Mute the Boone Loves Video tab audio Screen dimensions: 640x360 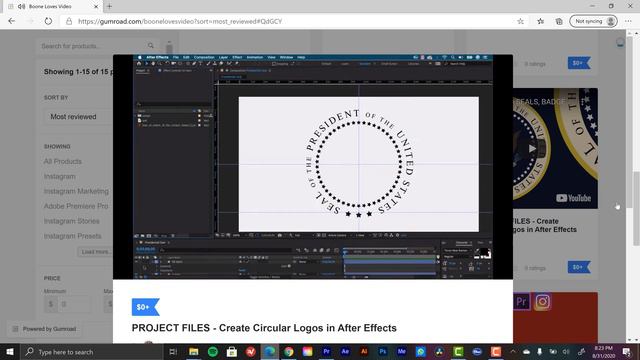click(x=22, y=7)
